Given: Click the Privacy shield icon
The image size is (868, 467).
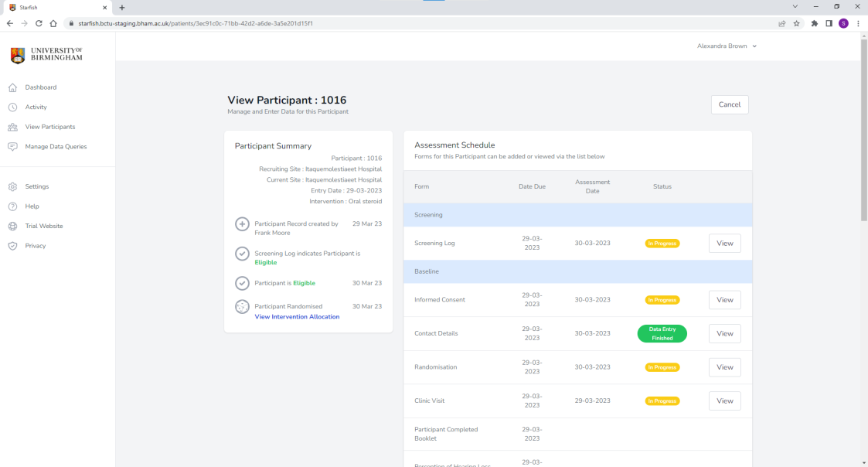Looking at the screenshot, I should tap(12, 246).
